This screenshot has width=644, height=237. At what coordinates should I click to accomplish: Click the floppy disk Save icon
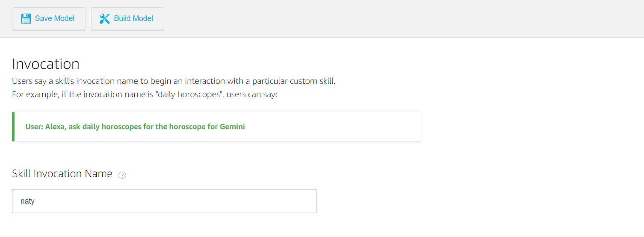pos(26,19)
